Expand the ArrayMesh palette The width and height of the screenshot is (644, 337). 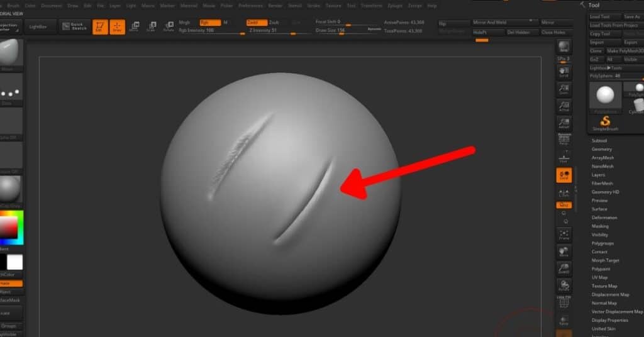point(602,158)
